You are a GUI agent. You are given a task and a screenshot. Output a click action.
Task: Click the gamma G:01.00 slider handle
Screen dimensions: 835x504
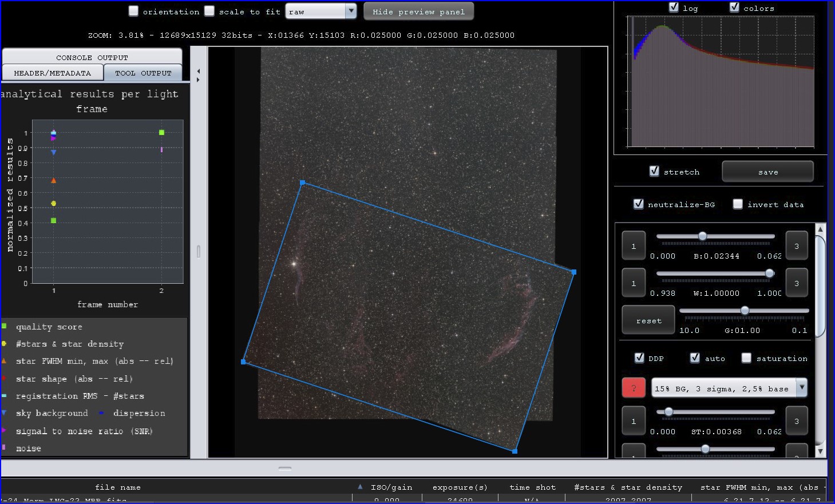tap(744, 311)
